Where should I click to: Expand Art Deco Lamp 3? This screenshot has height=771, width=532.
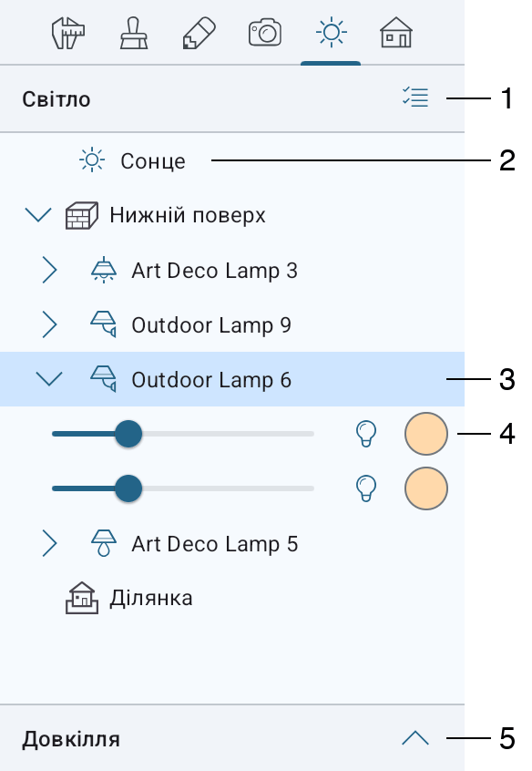tap(50, 270)
